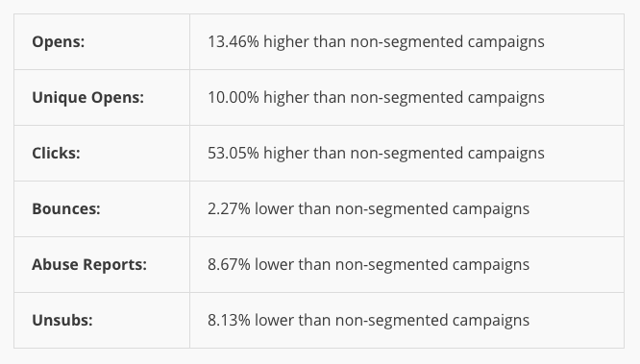640x364 pixels.
Task: Select the 53.05% value in the Clicks row
Action: click(x=234, y=153)
